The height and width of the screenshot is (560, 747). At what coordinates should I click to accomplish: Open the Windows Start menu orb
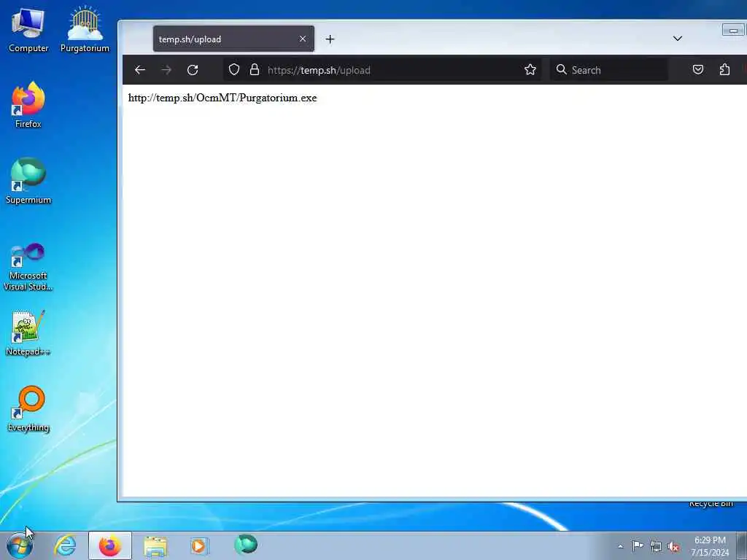(20, 545)
